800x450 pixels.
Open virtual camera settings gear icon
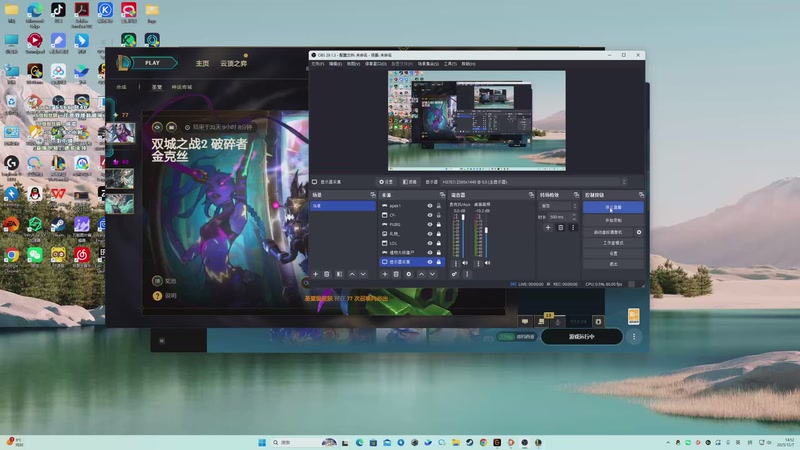(639, 232)
